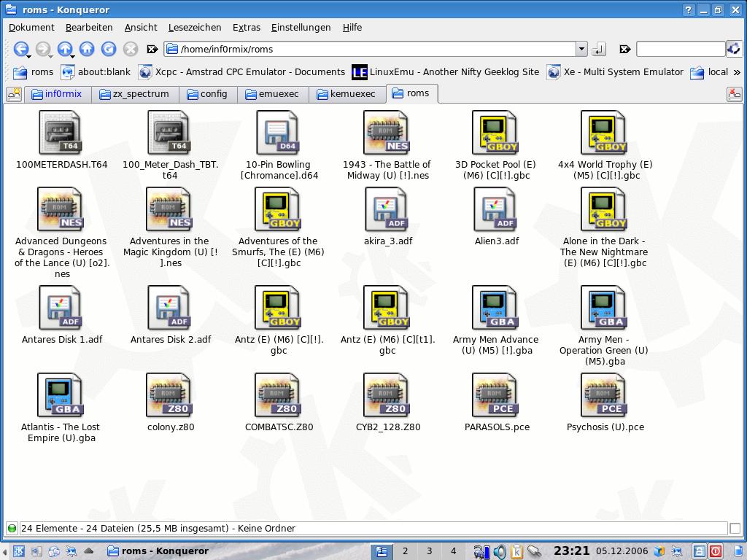Screen dimensions: 747x560
Task: Click the search field in the toolbar
Action: tap(681, 49)
